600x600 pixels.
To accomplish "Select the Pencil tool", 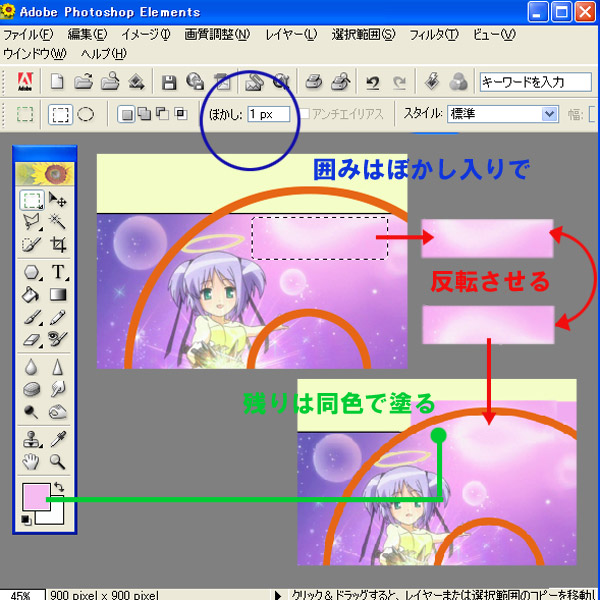I will click(58, 317).
